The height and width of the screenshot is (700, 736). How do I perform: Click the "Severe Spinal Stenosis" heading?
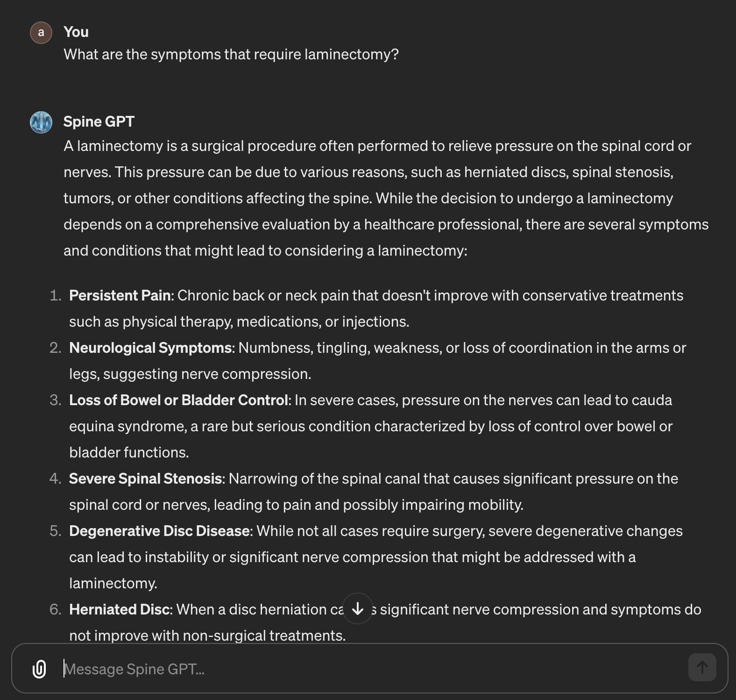tap(146, 479)
